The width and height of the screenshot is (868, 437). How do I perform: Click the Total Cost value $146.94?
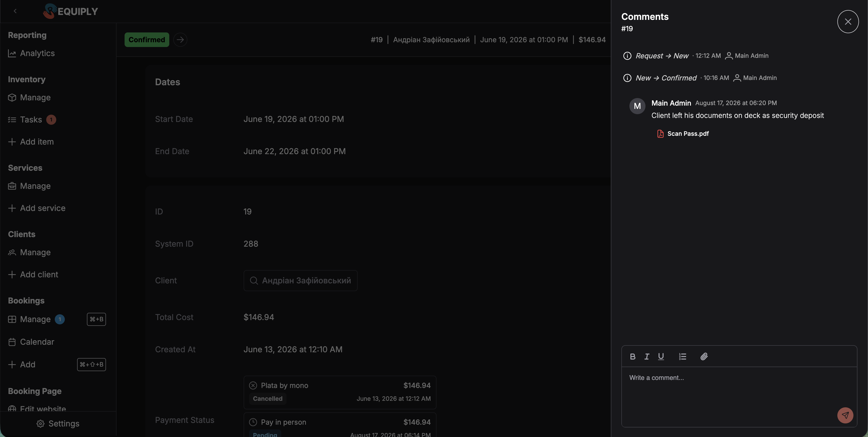click(259, 317)
